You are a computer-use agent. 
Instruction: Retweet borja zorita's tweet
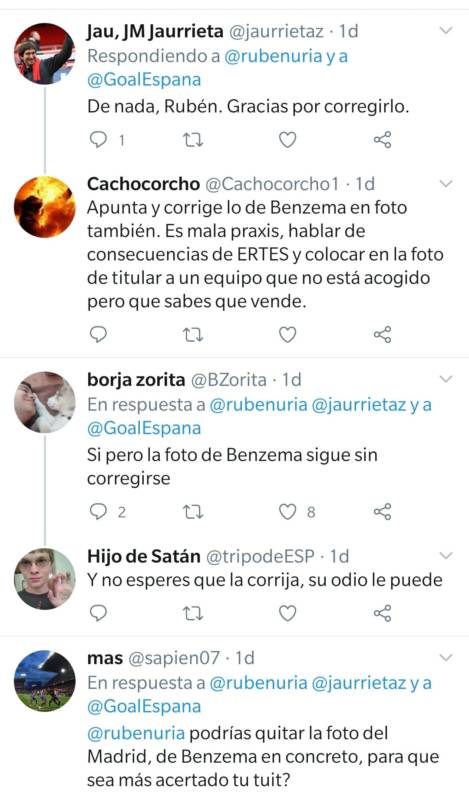(193, 511)
